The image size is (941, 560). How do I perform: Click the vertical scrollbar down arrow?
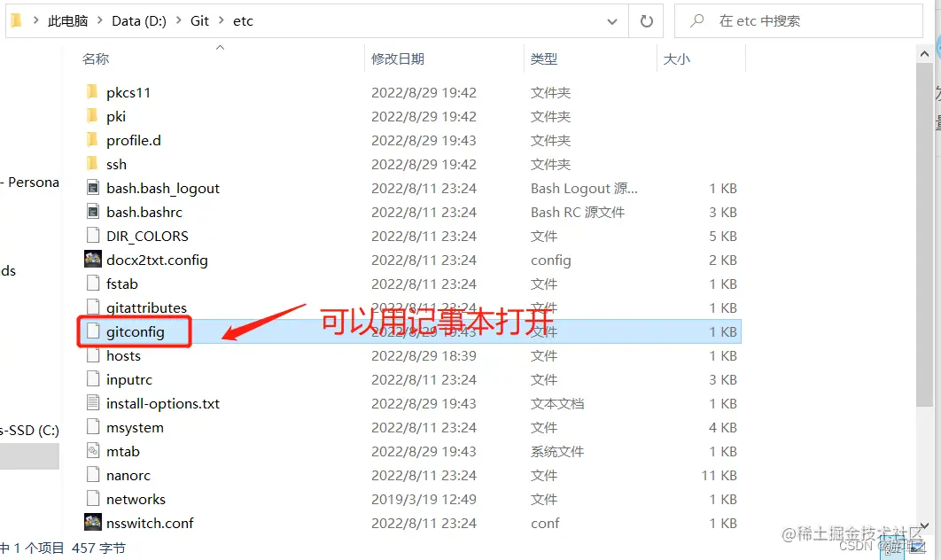point(924,525)
